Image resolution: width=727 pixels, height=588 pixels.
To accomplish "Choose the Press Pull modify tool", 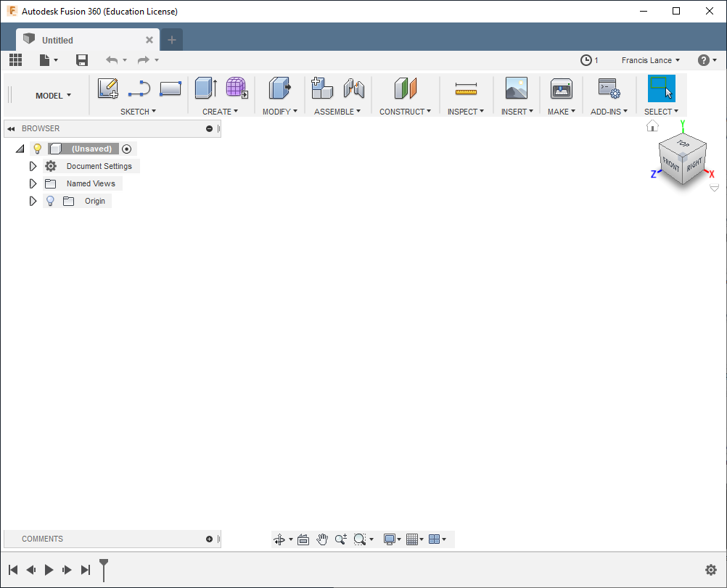I will tap(279, 88).
